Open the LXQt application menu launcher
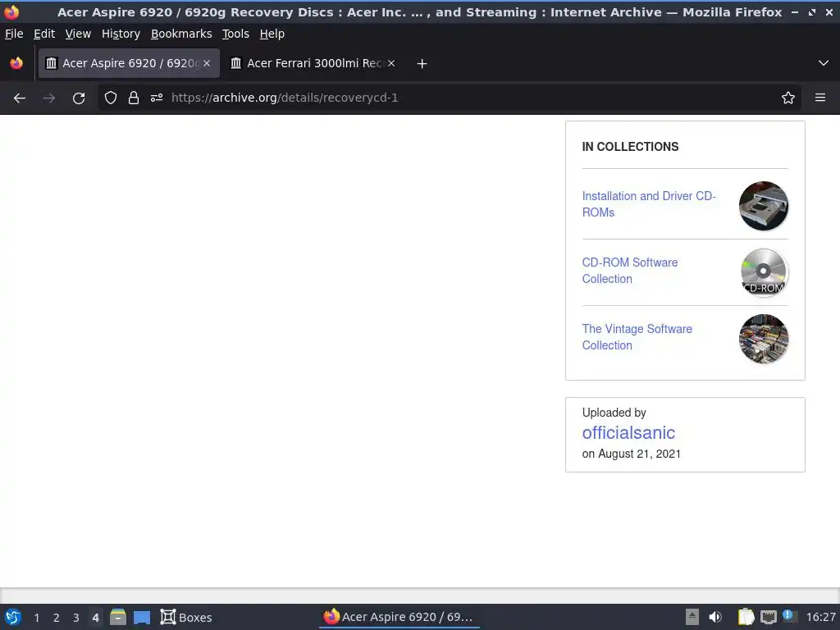The image size is (840, 630). click(x=13, y=617)
